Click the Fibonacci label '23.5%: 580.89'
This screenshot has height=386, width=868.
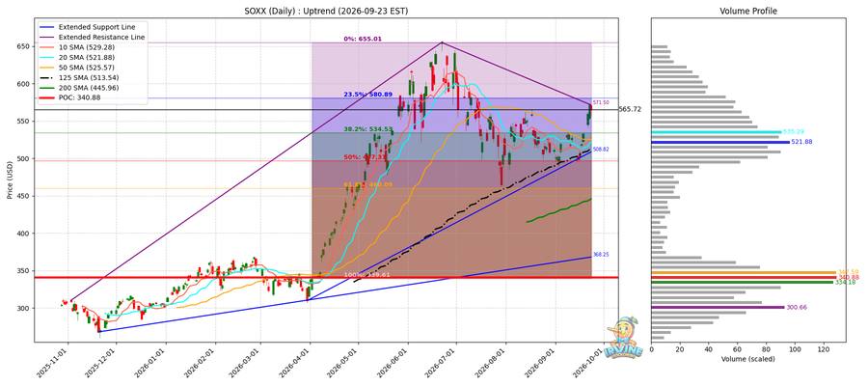[368, 95]
